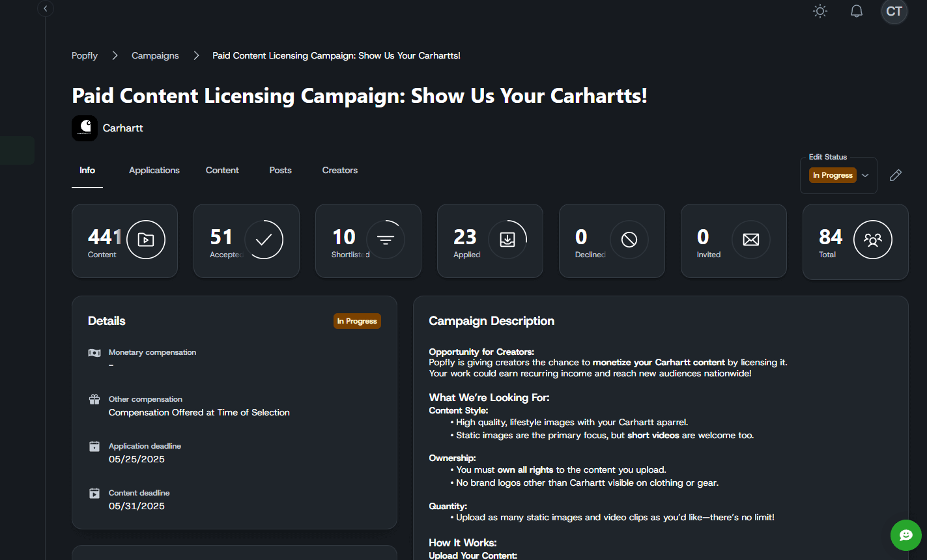Click the Campaign Description heading
Viewport: 927px width, 560px height.
coord(492,321)
